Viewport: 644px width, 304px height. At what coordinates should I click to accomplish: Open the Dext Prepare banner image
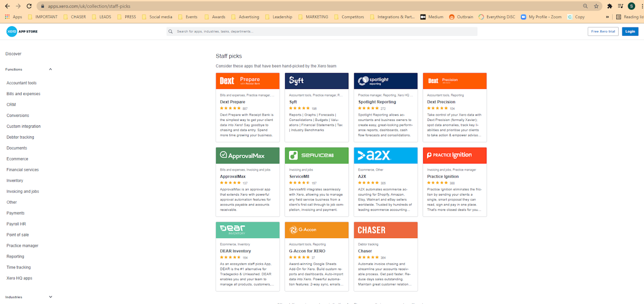248,81
